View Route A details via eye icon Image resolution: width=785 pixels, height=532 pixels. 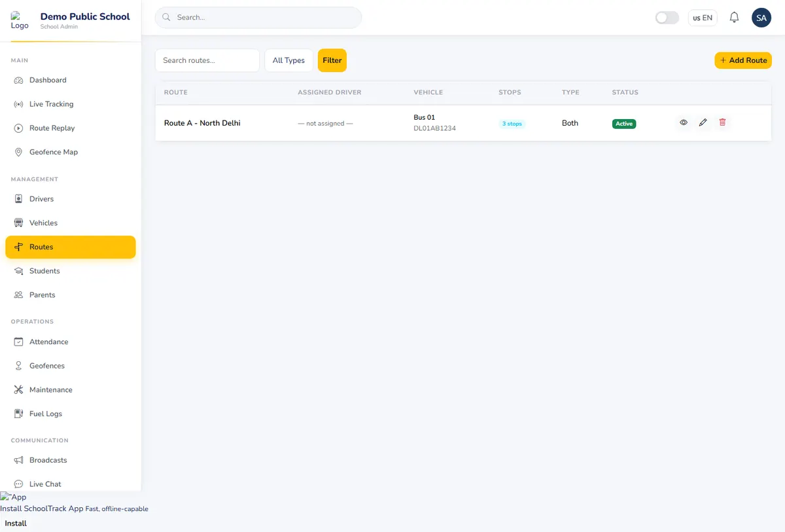[x=684, y=122]
